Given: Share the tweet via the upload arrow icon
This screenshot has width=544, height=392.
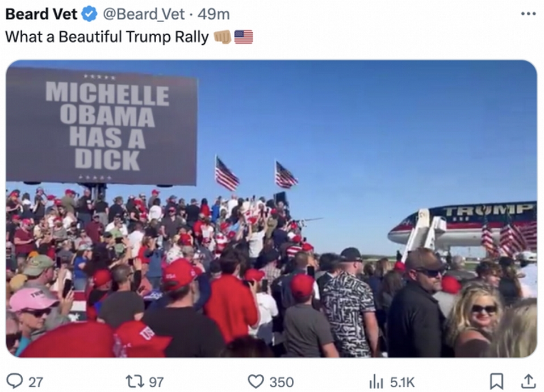Looking at the screenshot, I should tap(528, 381).
